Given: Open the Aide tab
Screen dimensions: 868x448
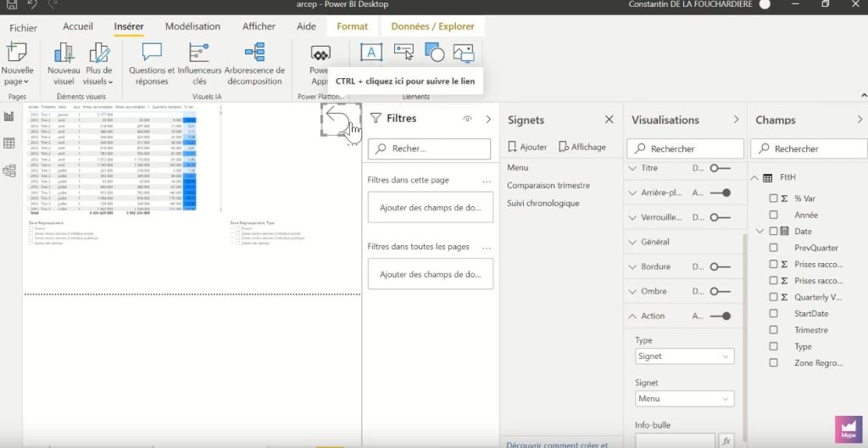Looking at the screenshot, I should click(306, 26).
